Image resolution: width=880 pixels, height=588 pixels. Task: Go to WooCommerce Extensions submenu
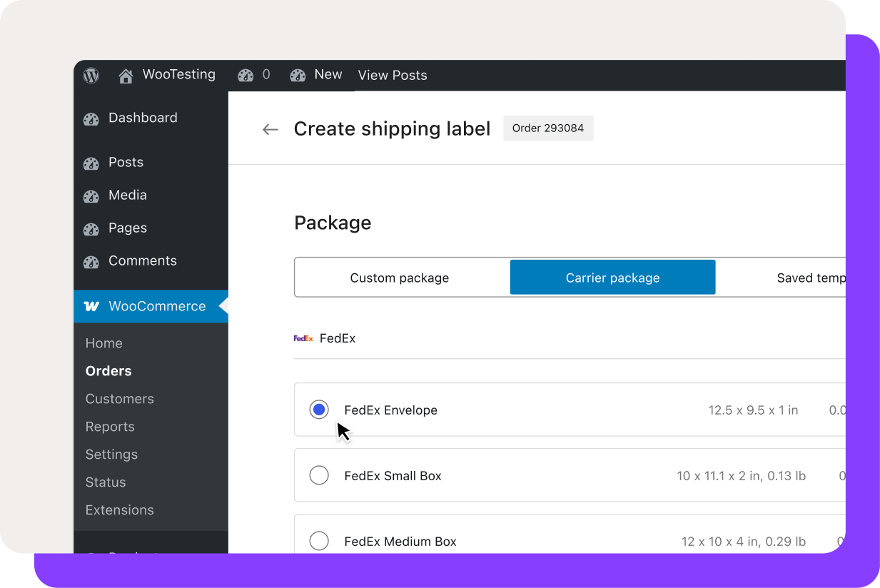[x=120, y=510]
